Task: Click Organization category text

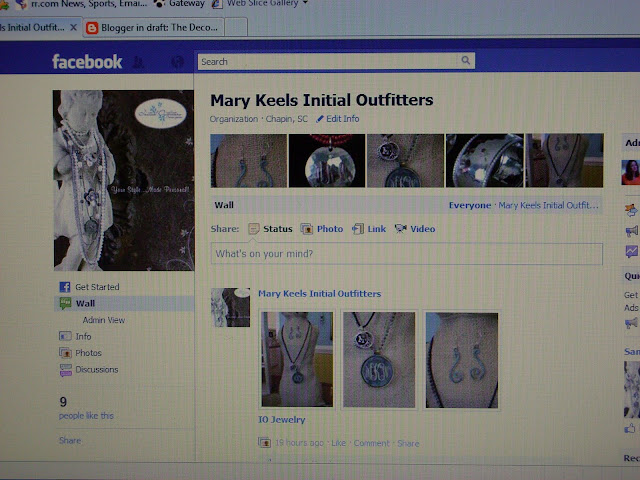Action: [234, 119]
